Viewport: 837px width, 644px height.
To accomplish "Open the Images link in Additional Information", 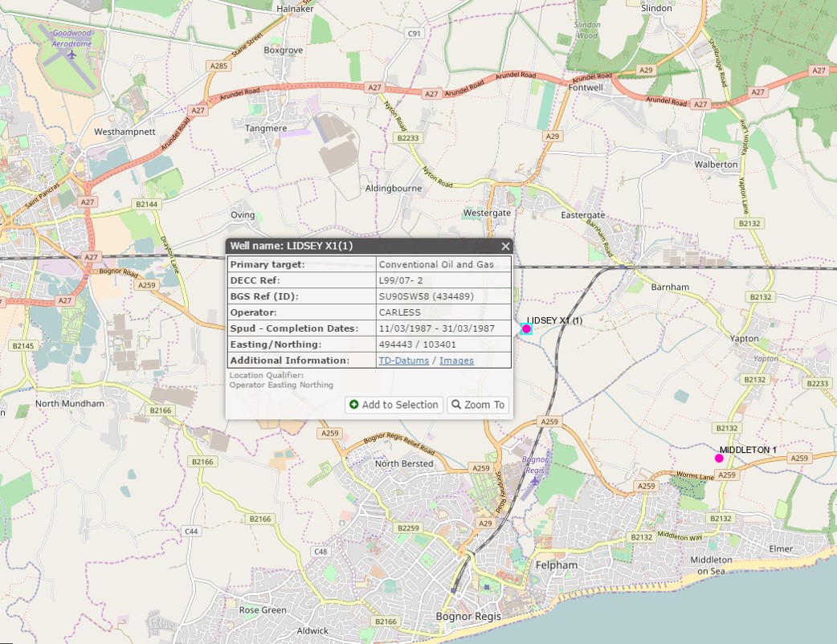I will tap(456, 361).
